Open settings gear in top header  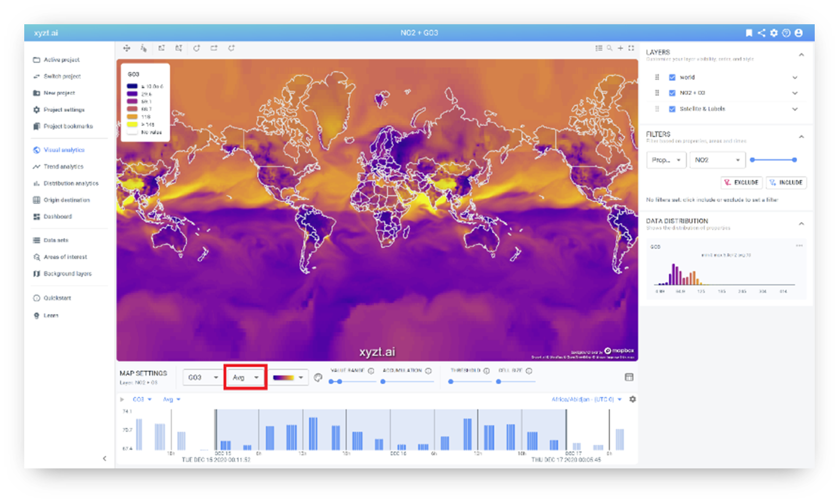[773, 32]
